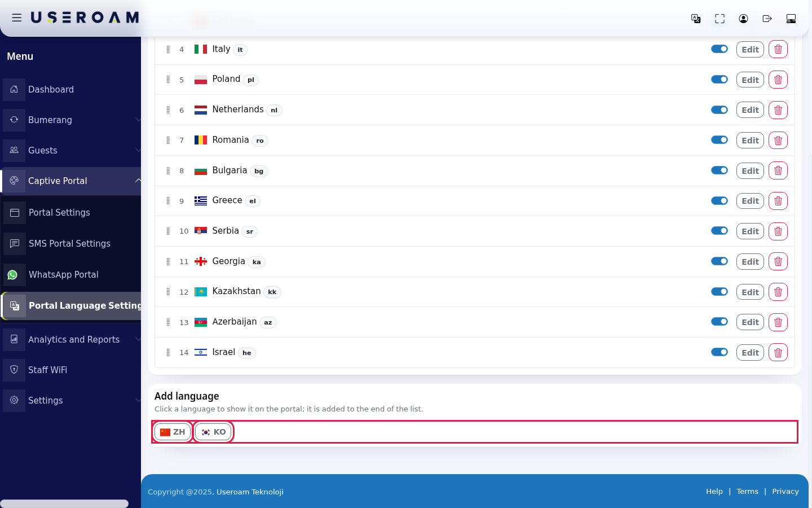Toggle the fullscreen icon in header

pyautogui.click(x=720, y=19)
